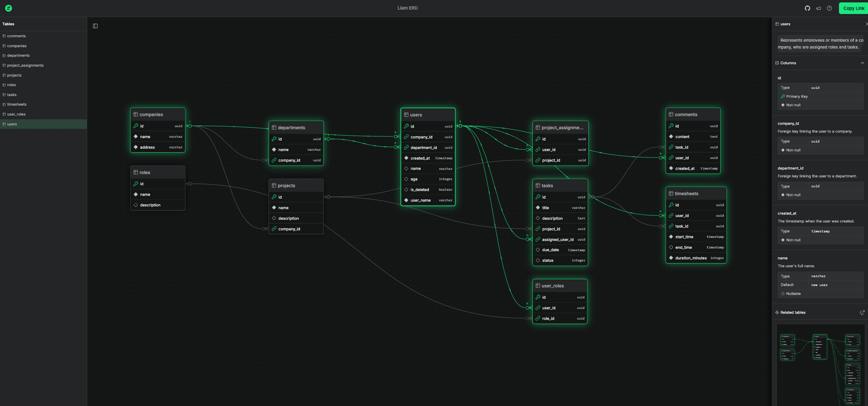
Task: Click the table icon in tasks header
Action: point(538,186)
